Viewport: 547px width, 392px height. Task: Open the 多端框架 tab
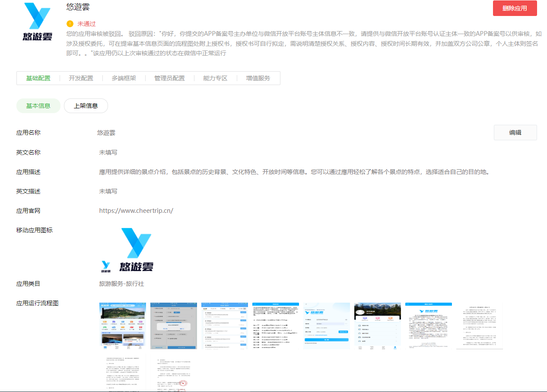(x=124, y=78)
